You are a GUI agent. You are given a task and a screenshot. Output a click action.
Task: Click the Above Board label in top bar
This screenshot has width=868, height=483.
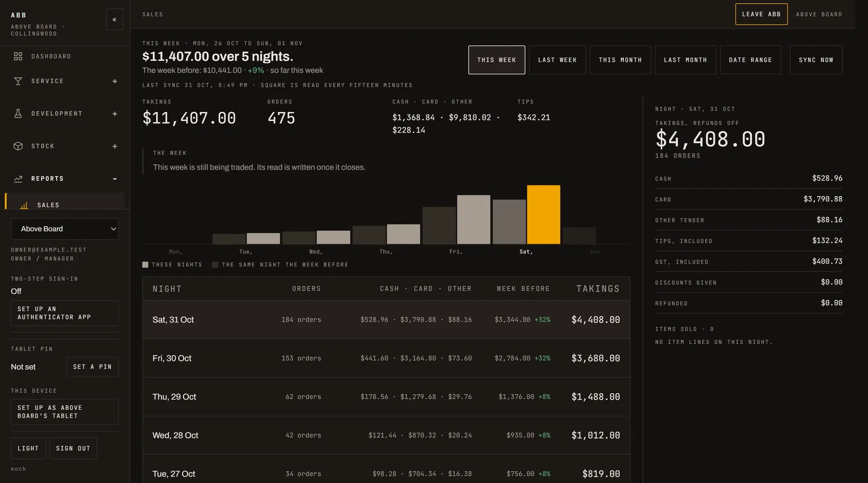pos(819,15)
